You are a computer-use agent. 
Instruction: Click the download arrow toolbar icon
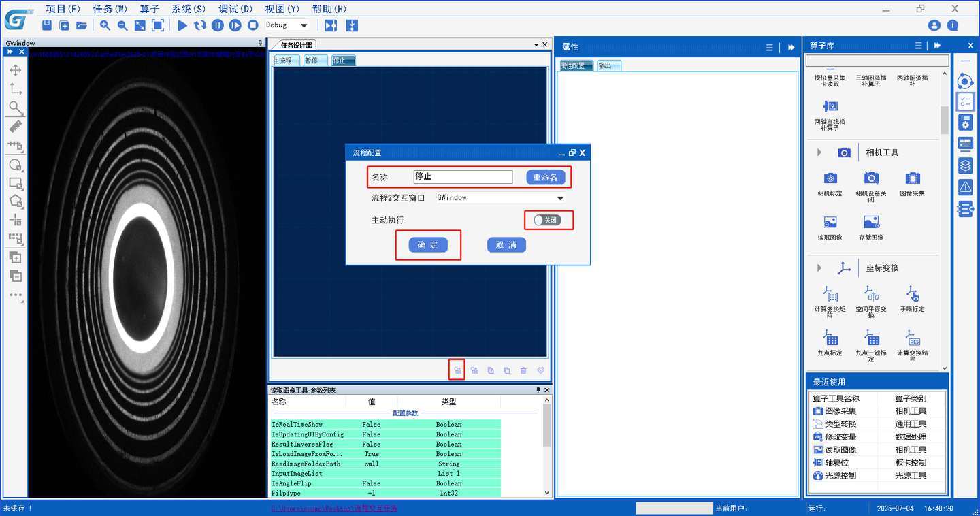click(352, 25)
